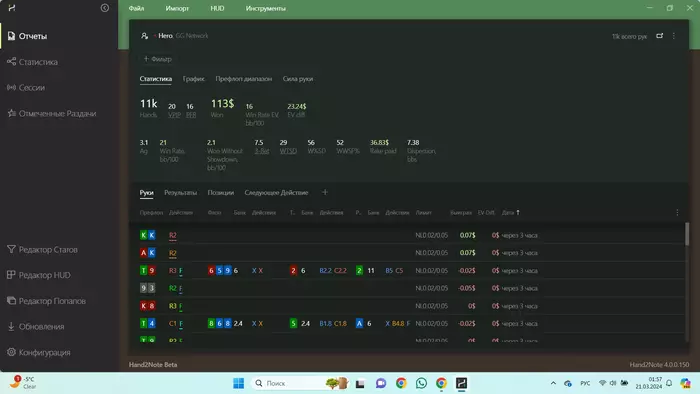Image resolution: width=700 pixels, height=394 pixels.
Task: Sort hands by the Дата column arrow
Action: (518, 213)
